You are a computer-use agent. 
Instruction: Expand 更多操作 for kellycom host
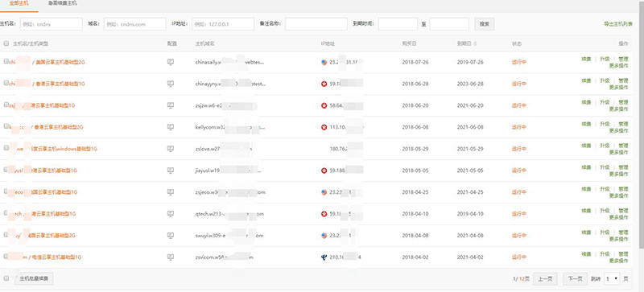618,131
